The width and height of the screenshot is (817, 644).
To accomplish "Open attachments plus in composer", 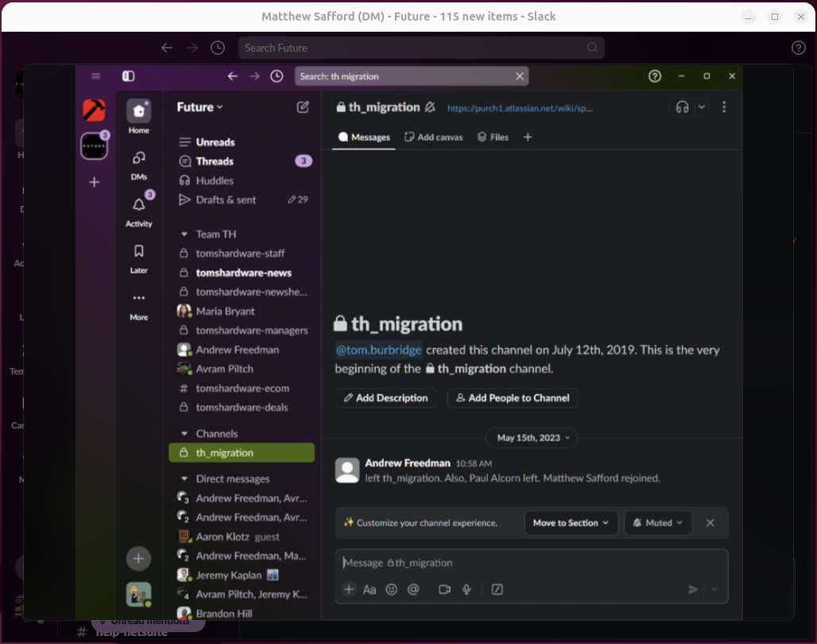I will click(349, 589).
